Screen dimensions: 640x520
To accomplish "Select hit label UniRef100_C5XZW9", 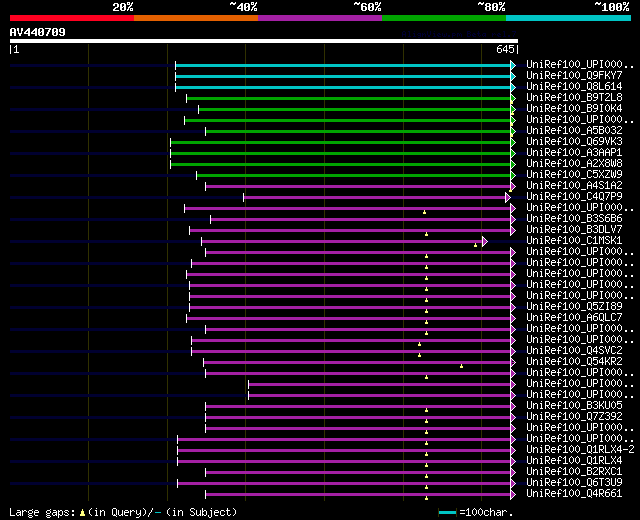I will click(574, 175).
